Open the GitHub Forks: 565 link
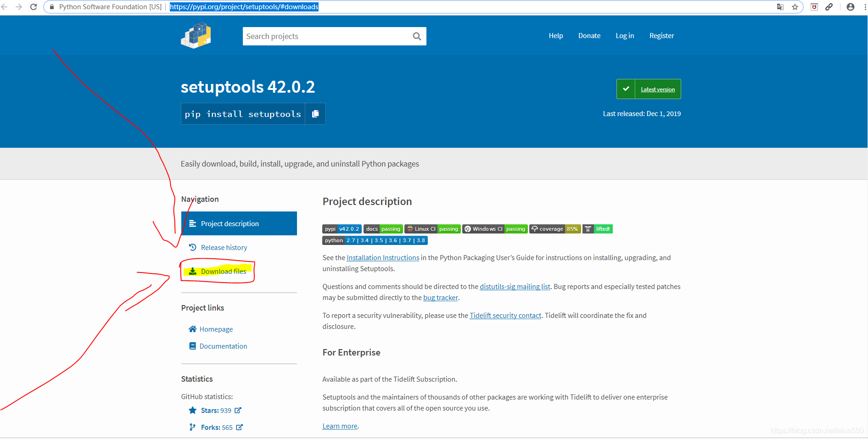868x439 pixels. coord(217,428)
